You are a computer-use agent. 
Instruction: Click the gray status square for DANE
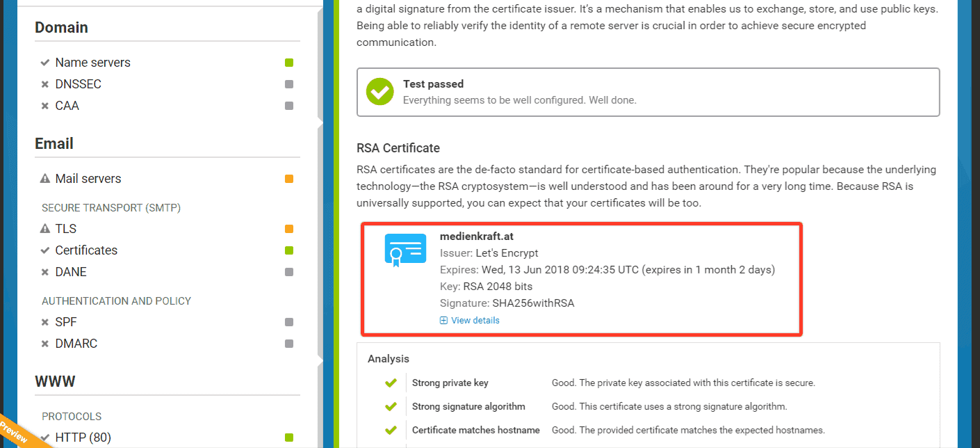pyautogui.click(x=289, y=272)
